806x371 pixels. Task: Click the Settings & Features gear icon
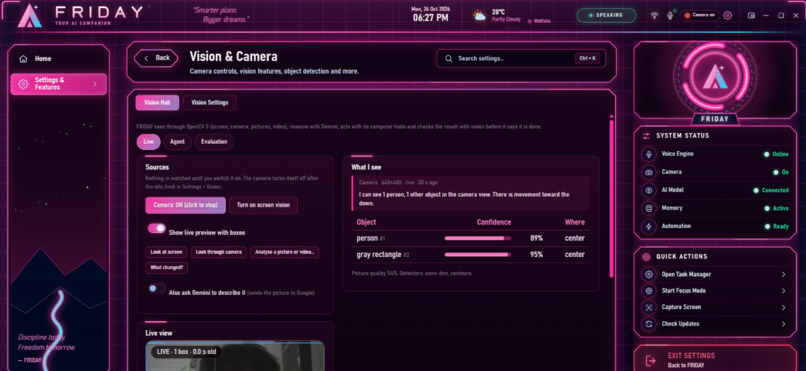point(23,84)
